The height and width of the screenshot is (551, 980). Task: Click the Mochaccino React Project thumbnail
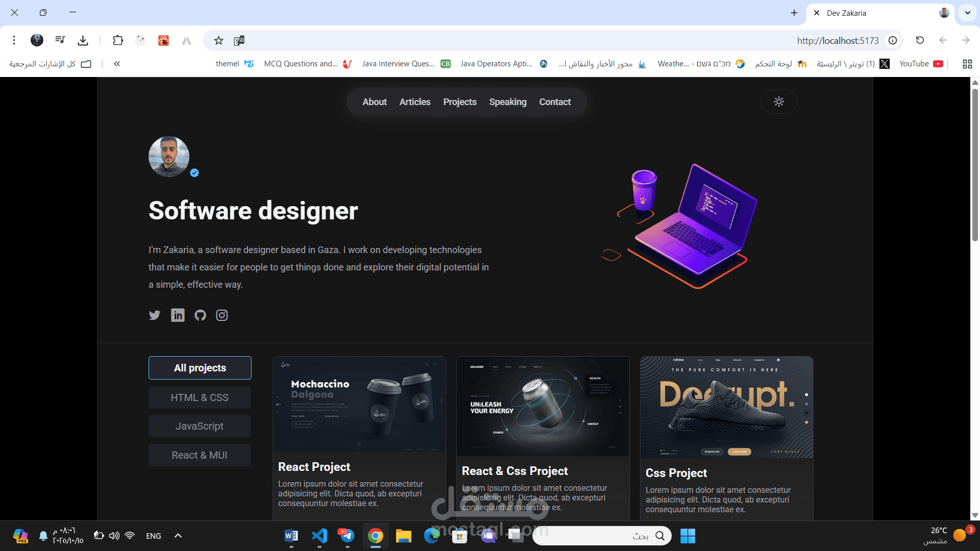coord(359,404)
